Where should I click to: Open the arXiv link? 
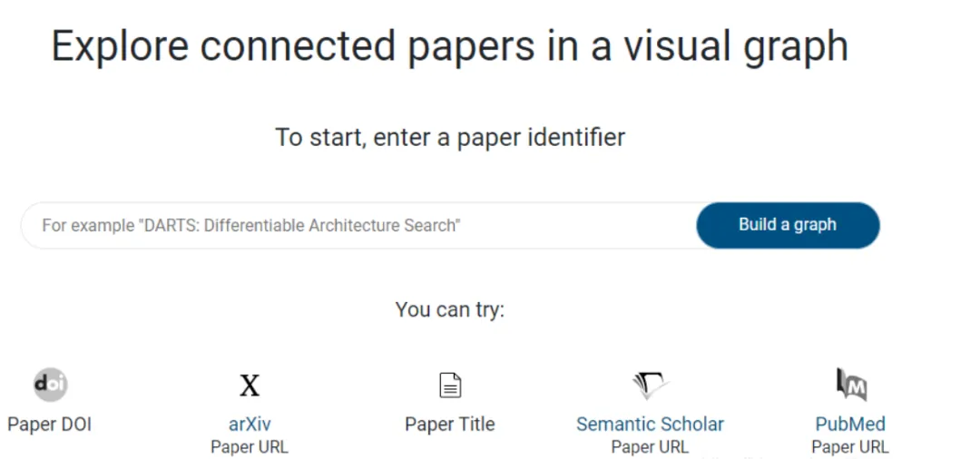click(250, 425)
